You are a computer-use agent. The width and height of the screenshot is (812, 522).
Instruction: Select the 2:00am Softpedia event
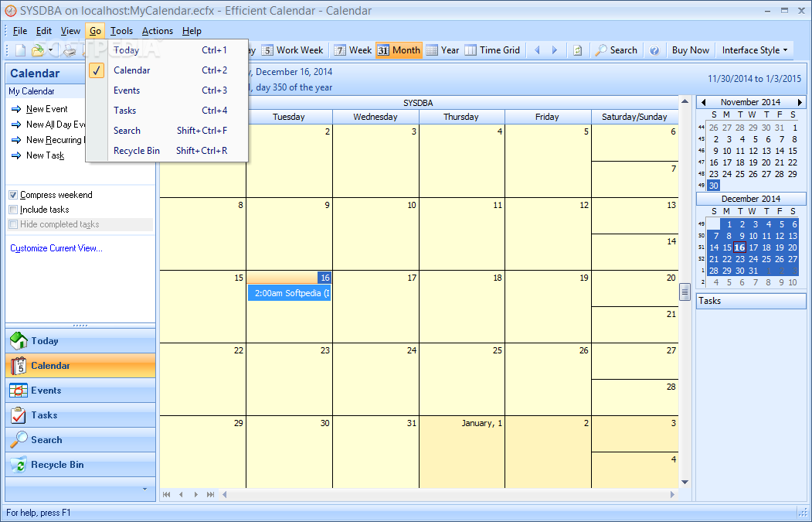(x=289, y=293)
